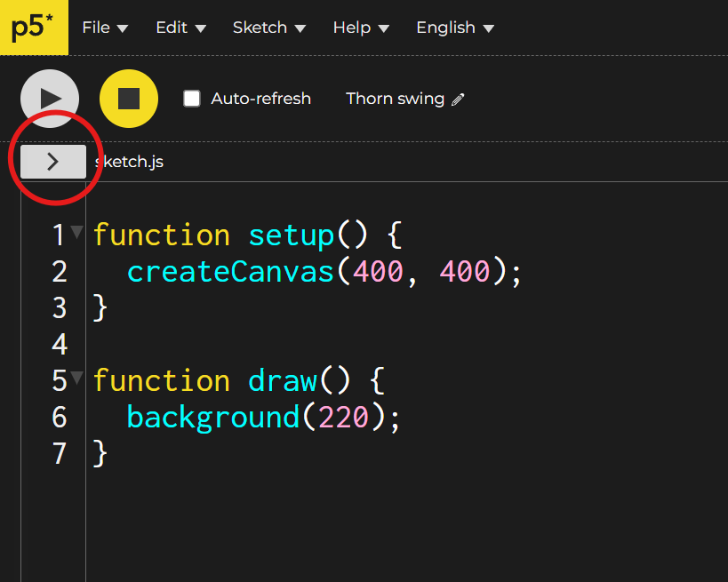Click the Thorn swing sketch name
Viewport: 728px width, 582px height.
[x=395, y=99]
